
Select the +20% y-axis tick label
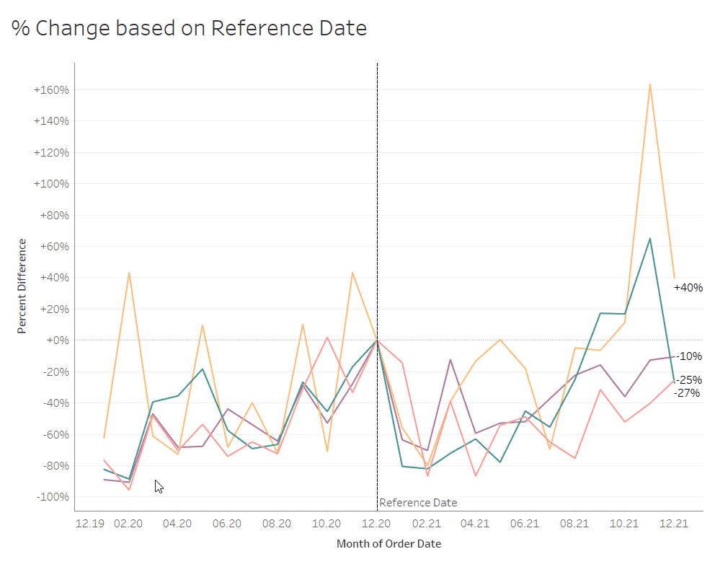(54, 309)
